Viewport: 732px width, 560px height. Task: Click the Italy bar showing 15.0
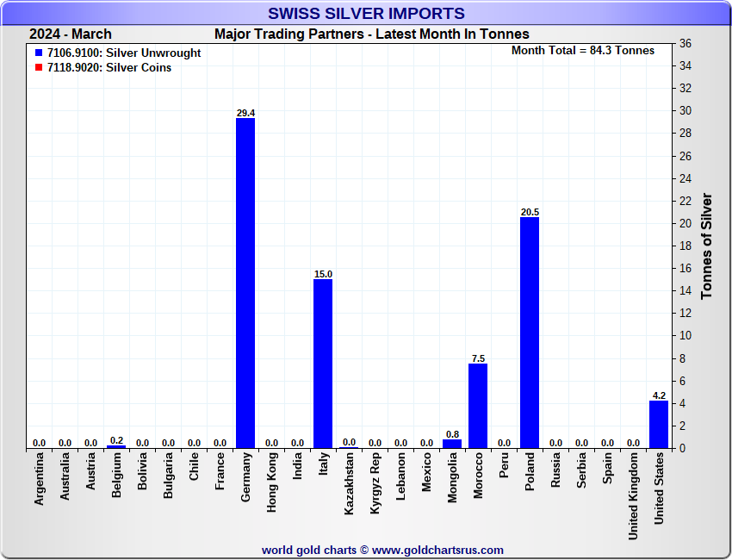click(323, 364)
